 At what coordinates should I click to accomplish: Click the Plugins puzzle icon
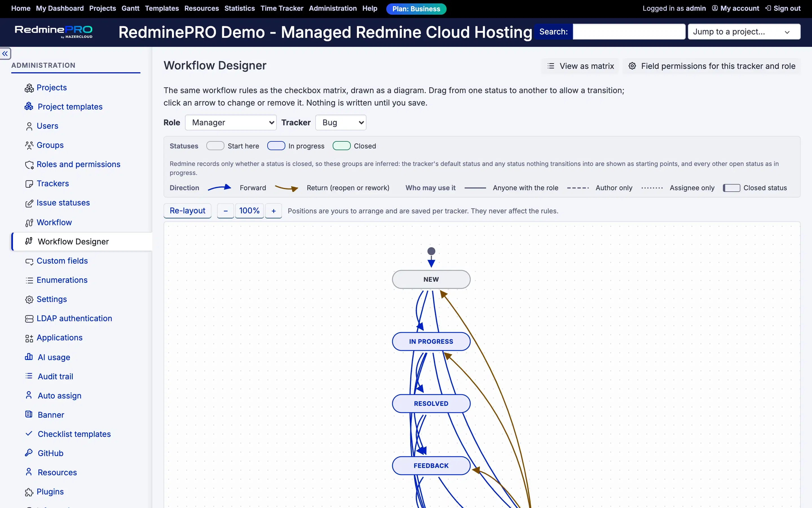point(29,492)
